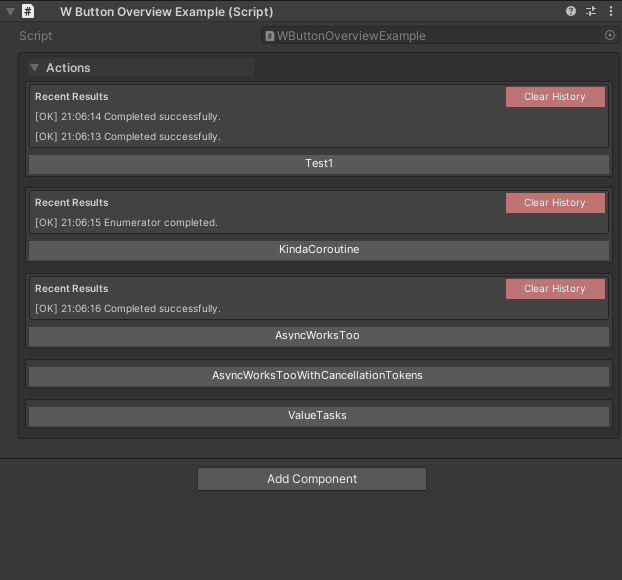The height and width of the screenshot is (580, 622).
Task: Select the WButtonOverviewExample script field
Action: click(440, 36)
